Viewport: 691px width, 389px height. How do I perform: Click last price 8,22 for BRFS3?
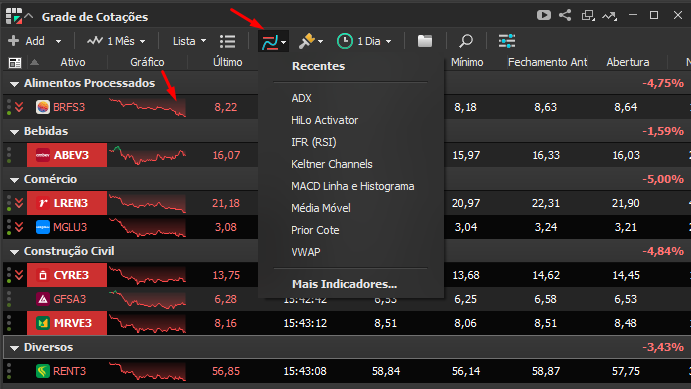pyautogui.click(x=226, y=107)
